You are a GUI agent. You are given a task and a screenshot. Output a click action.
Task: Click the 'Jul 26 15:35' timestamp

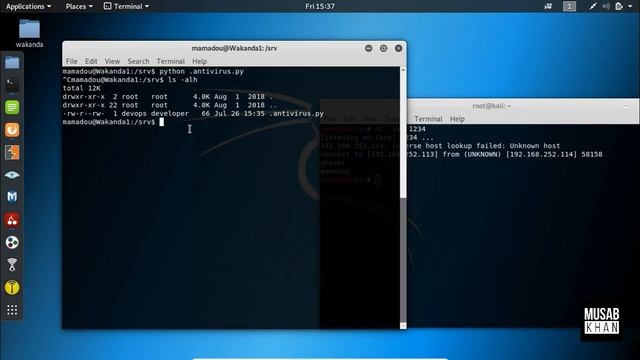[x=240, y=113]
